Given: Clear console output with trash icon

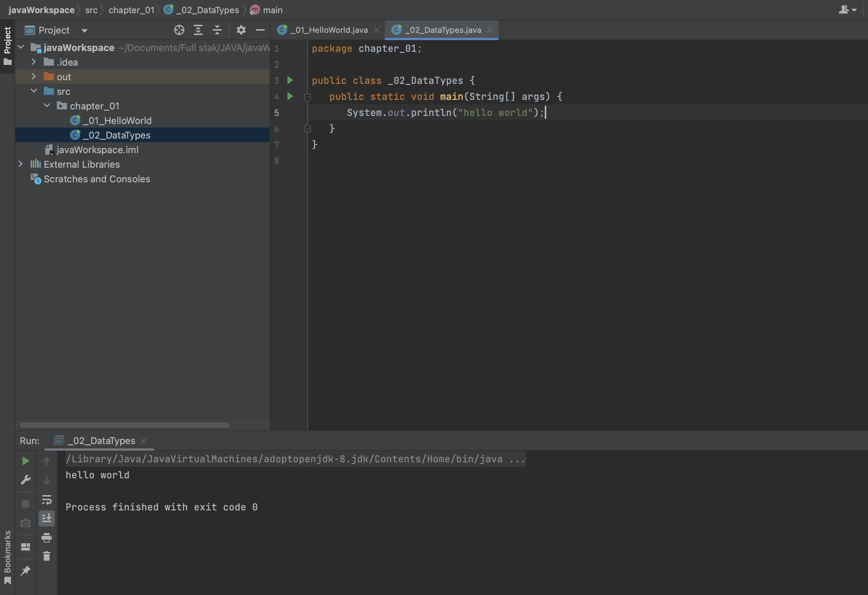Looking at the screenshot, I should [x=46, y=556].
